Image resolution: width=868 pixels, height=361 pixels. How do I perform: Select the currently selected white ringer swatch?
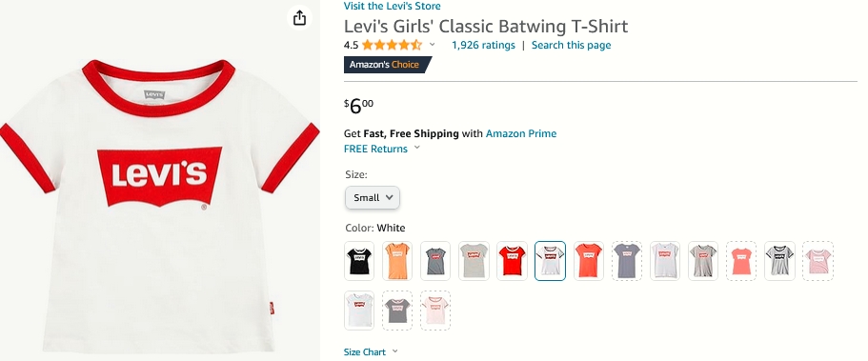[551, 261]
